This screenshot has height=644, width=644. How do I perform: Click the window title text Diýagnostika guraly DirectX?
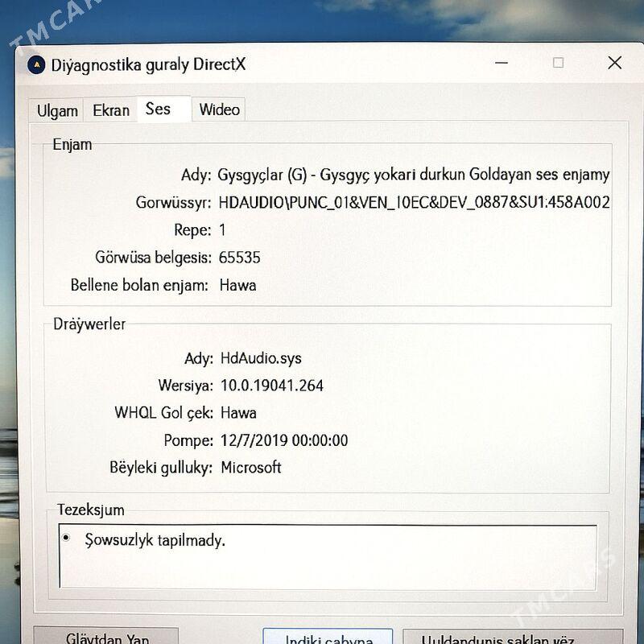coord(148,65)
